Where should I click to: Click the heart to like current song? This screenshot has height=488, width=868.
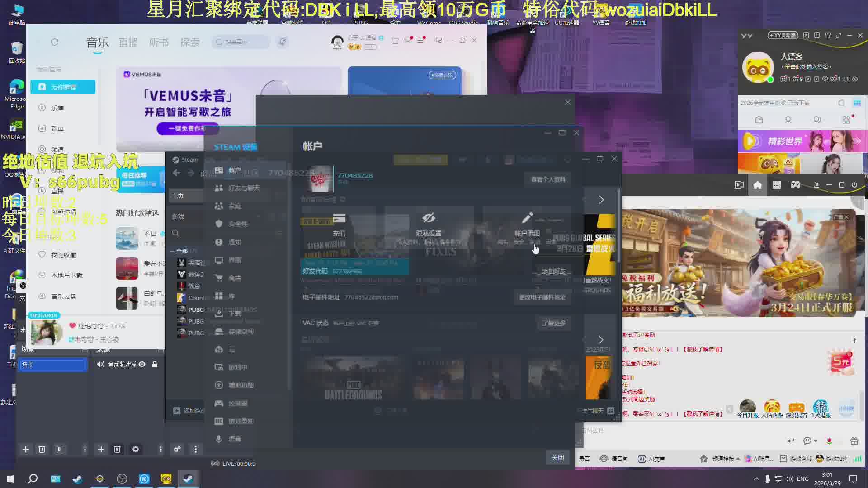[72, 326]
